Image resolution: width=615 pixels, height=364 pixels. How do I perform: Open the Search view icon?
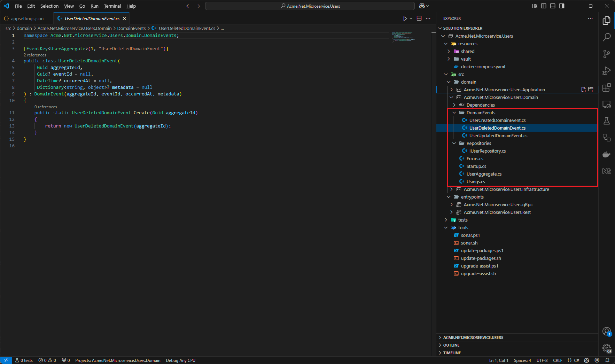click(606, 37)
